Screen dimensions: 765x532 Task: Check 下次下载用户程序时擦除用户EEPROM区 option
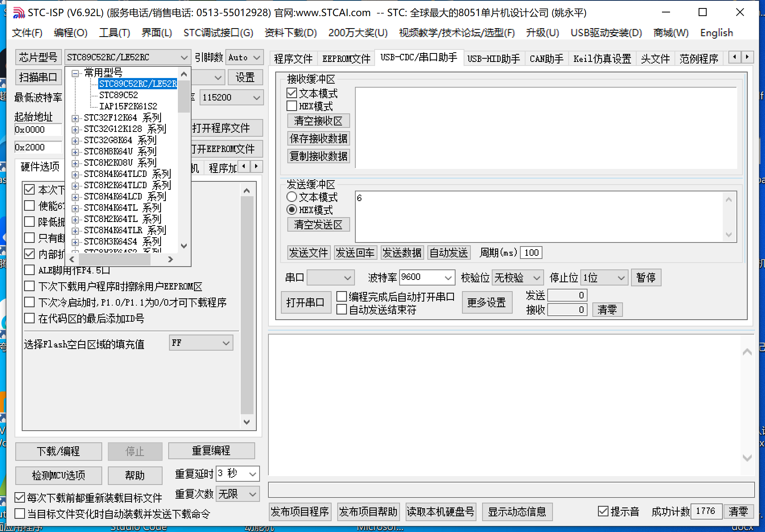pyautogui.click(x=29, y=286)
